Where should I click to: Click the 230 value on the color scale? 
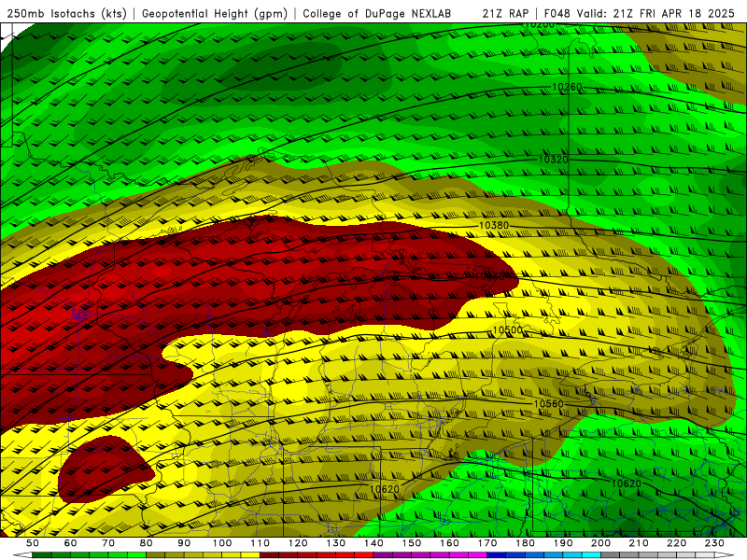714,543
